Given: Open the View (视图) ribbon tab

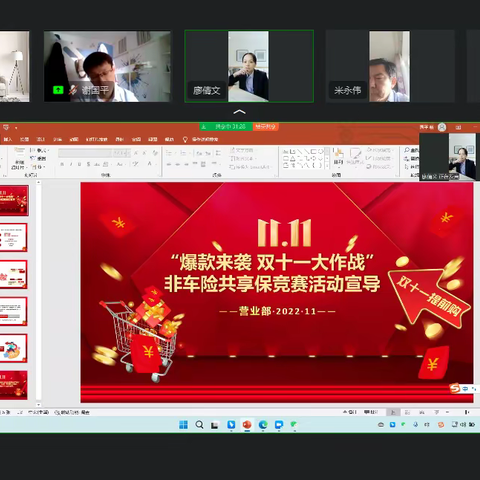Looking at the screenshot, I should (153, 139).
